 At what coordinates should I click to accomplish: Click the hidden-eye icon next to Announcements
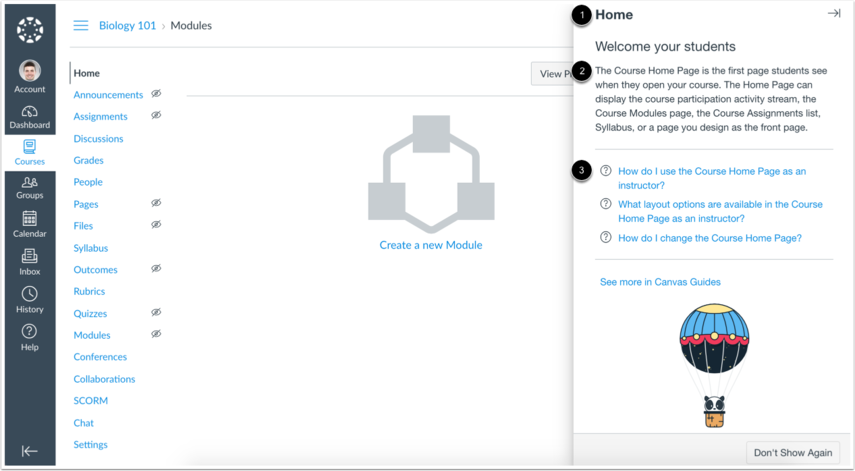click(156, 94)
